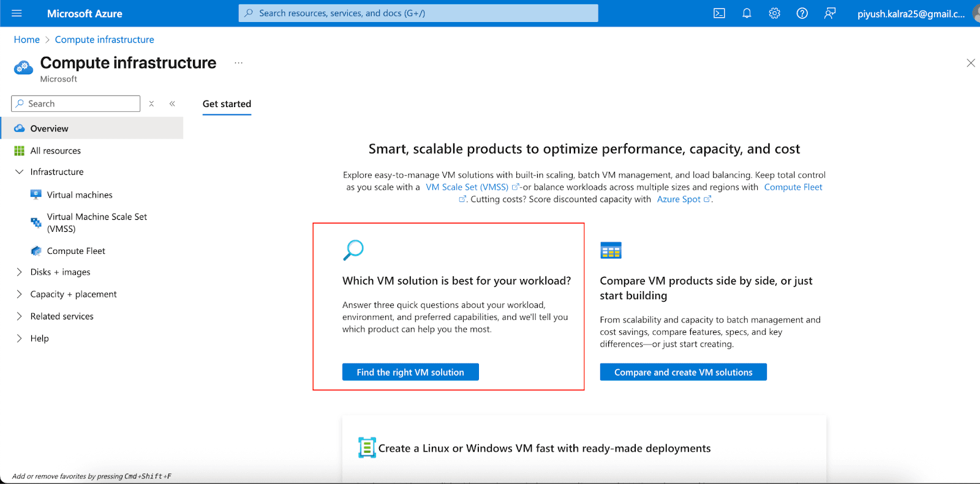The height and width of the screenshot is (484, 980).
Task: Open the more options ellipsis next to the title
Action: pyautogui.click(x=238, y=63)
